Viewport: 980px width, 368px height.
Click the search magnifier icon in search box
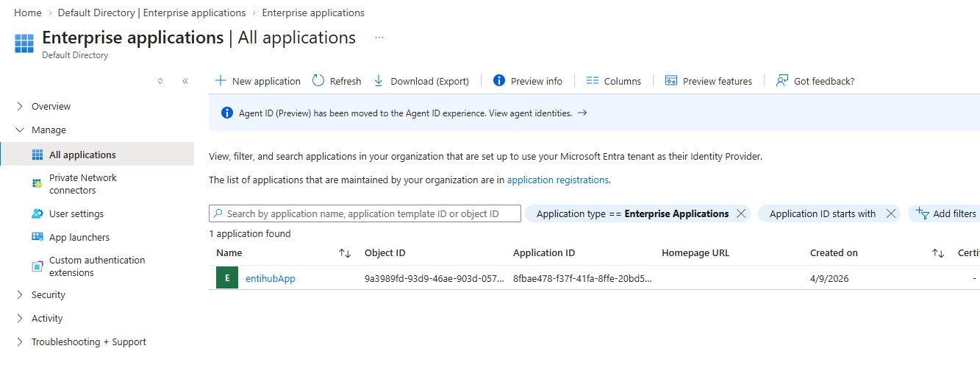pos(218,213)
